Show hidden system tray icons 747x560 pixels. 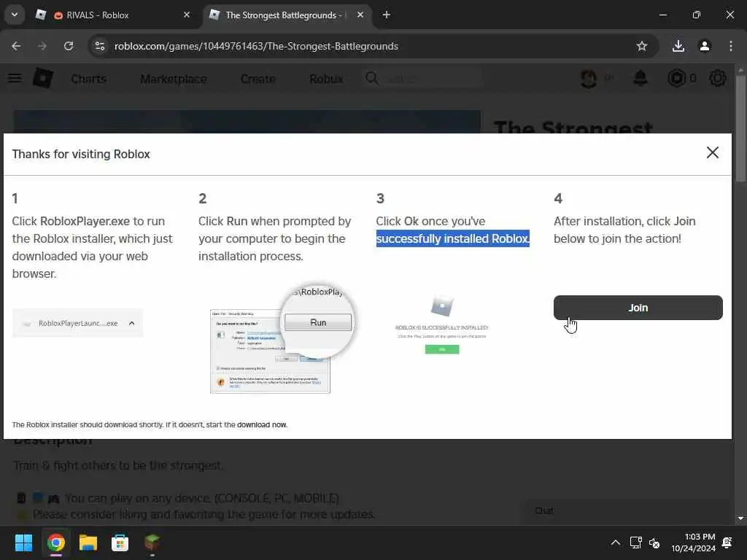point(616,542)
